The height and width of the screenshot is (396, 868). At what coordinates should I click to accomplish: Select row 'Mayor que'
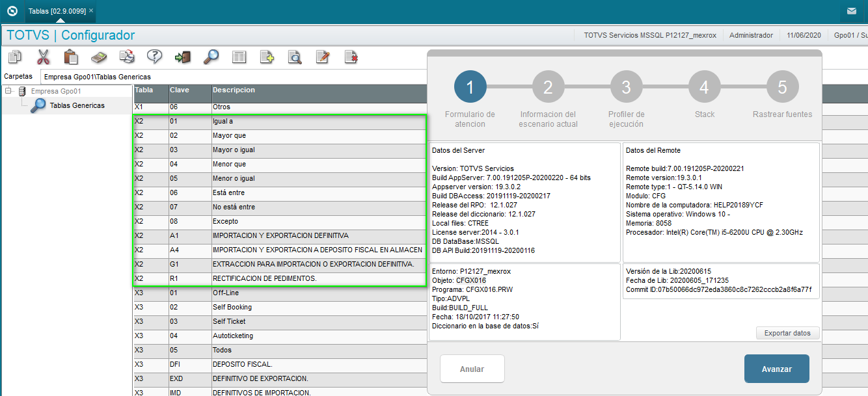coord(280,135)
